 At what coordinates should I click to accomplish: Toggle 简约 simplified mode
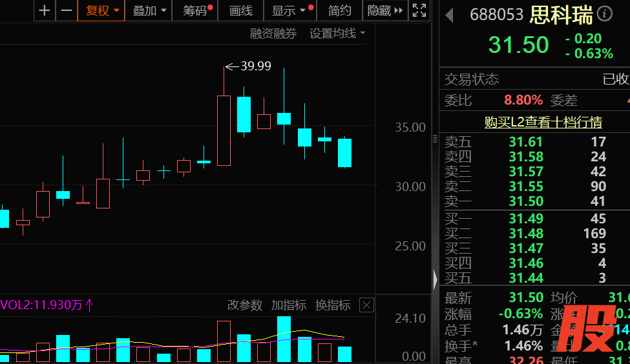tap(339, 10)
